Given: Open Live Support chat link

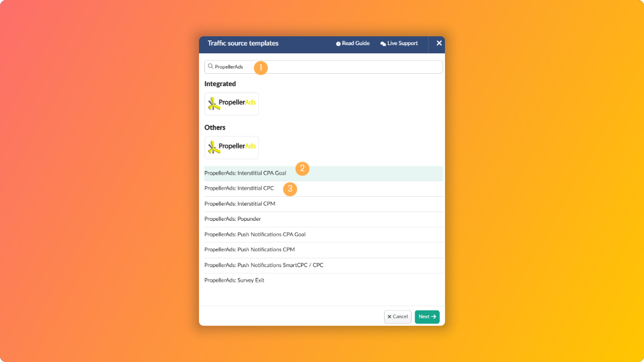Looking at the screenshot, I should pos(399,43).
